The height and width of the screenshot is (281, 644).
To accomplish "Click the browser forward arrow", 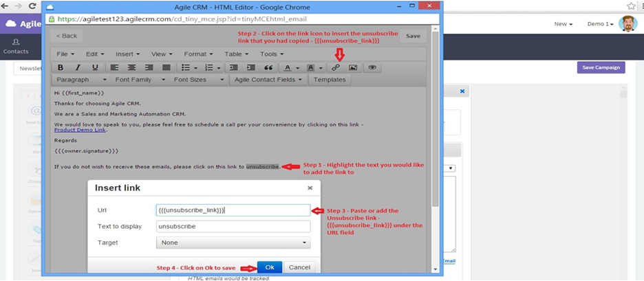I will point(18,7).
